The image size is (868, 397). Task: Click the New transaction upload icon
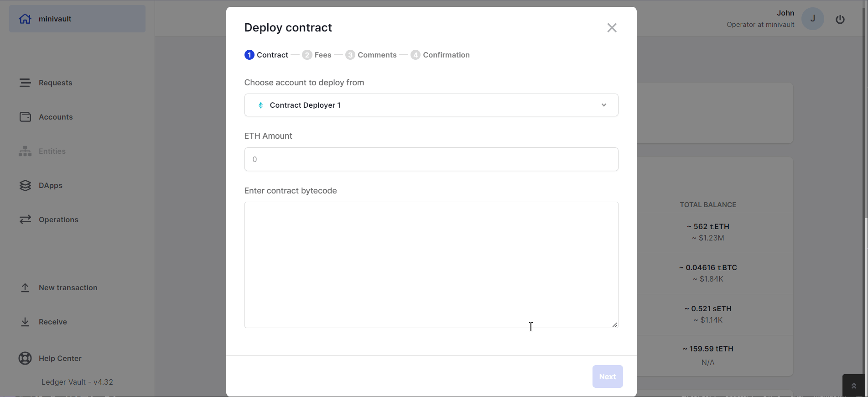(25, 287)
